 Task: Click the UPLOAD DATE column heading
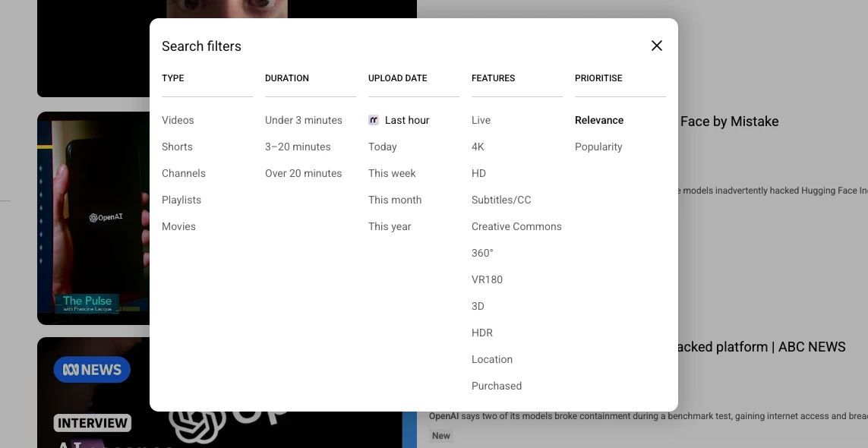397,78
